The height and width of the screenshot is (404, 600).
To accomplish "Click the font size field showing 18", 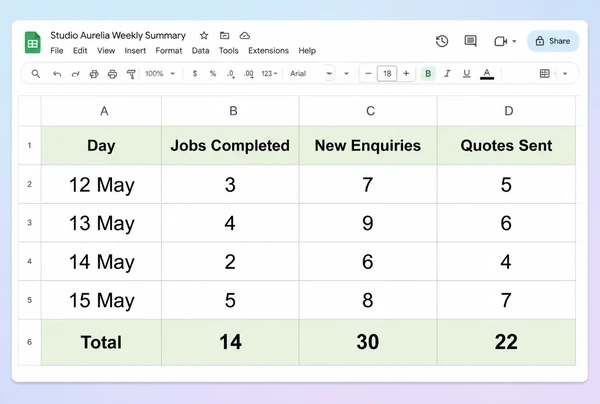I will (x=387, y=73).
